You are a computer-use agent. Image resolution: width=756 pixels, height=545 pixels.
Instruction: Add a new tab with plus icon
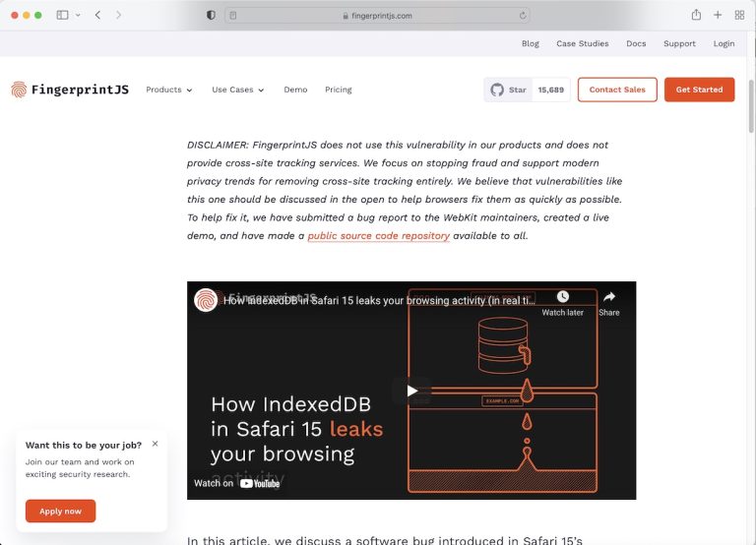tap(718, 15)
